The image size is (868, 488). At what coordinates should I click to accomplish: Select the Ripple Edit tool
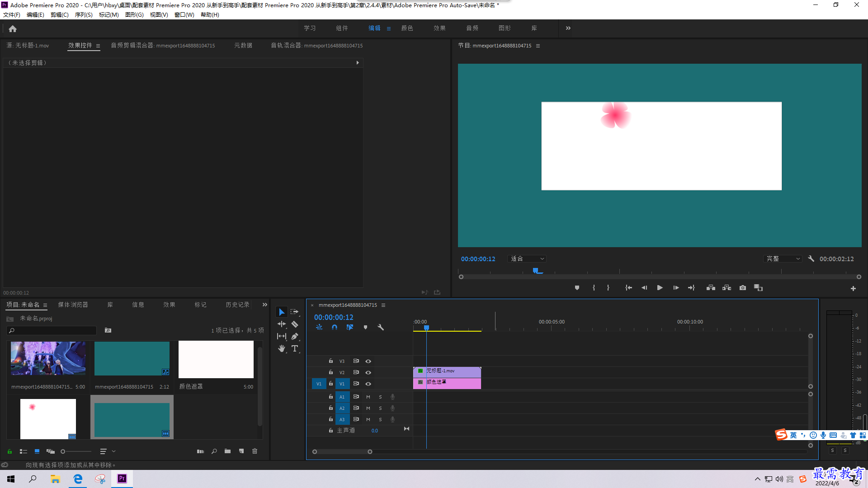(x=281, y=324)
